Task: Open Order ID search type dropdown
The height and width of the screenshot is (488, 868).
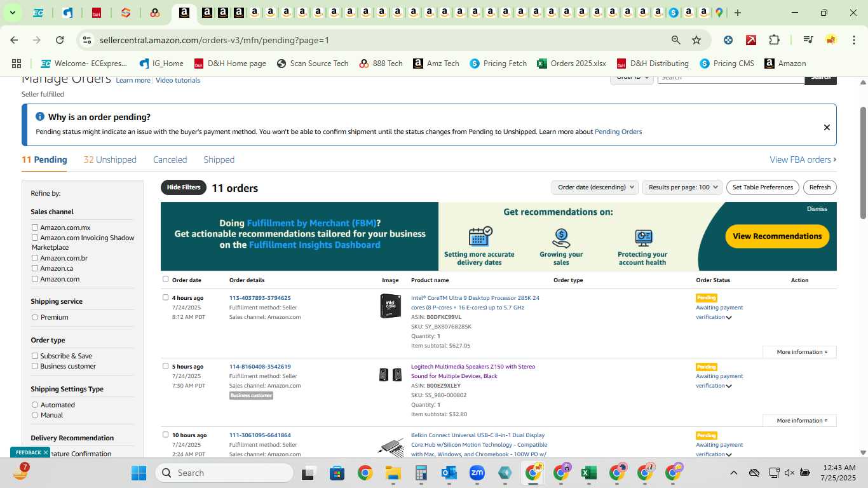Action: 632,78
